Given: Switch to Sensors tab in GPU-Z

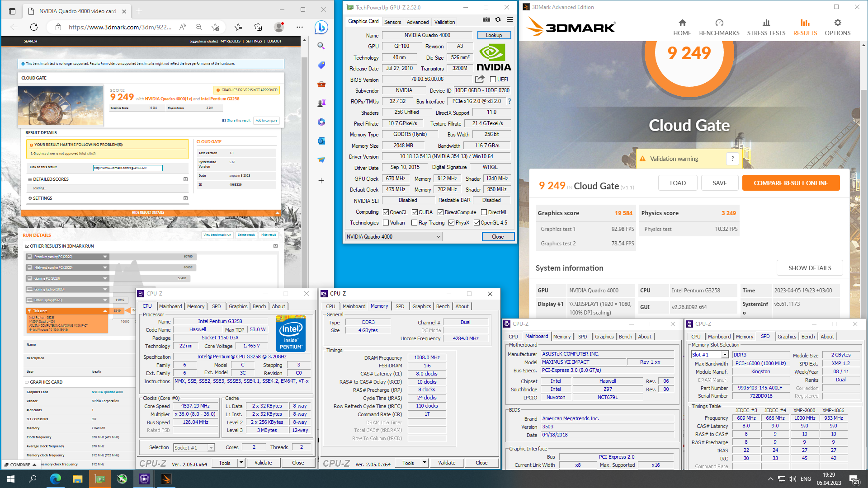Looking at the screenshot, I should pos(392,22).
